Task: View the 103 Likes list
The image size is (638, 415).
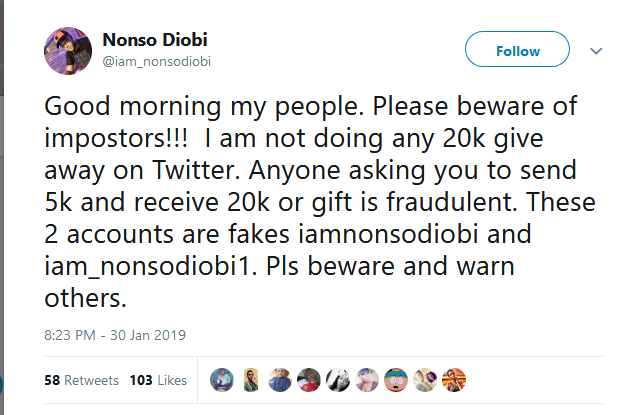Action: tap(159, 381)
